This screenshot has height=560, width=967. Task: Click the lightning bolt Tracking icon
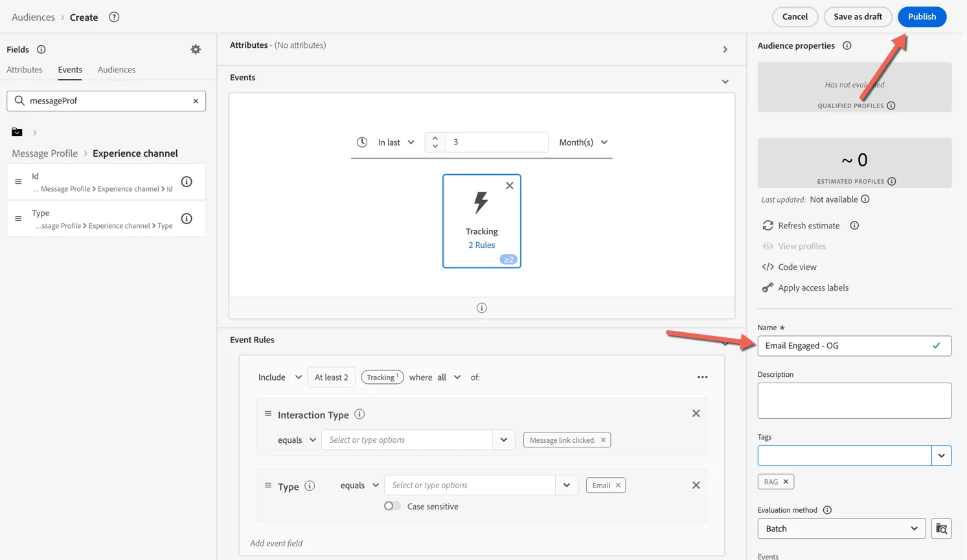[481, 203]
